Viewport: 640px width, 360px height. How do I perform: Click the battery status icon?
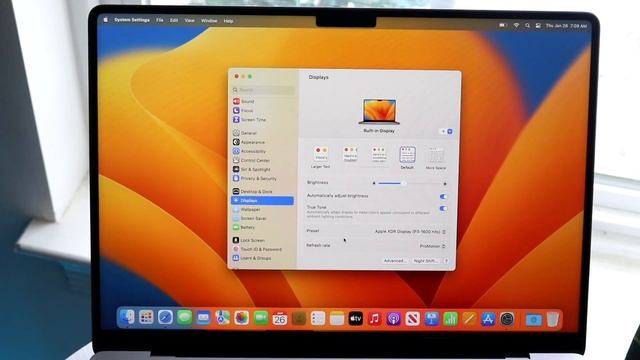click(503, 25)
